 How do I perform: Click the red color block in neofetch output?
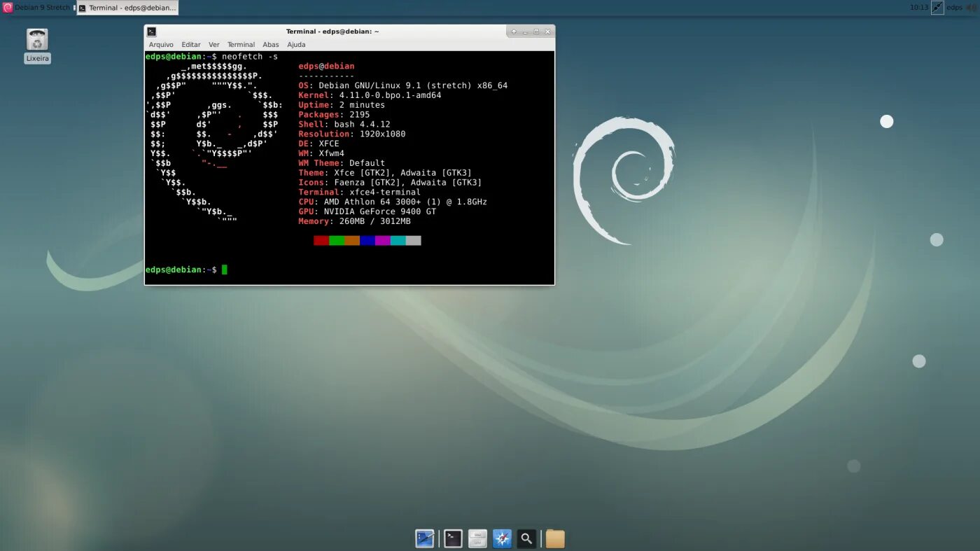(x=321, y=240)
